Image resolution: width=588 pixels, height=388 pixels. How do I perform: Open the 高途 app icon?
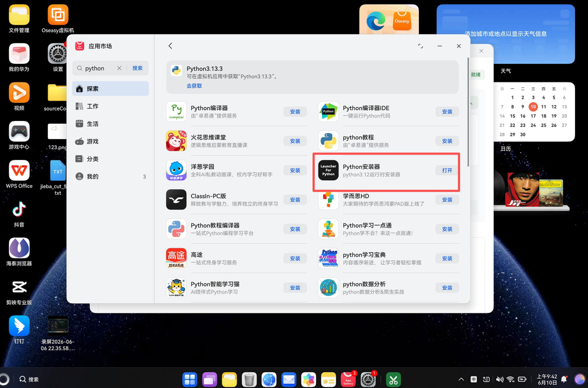tap(176, 258)
